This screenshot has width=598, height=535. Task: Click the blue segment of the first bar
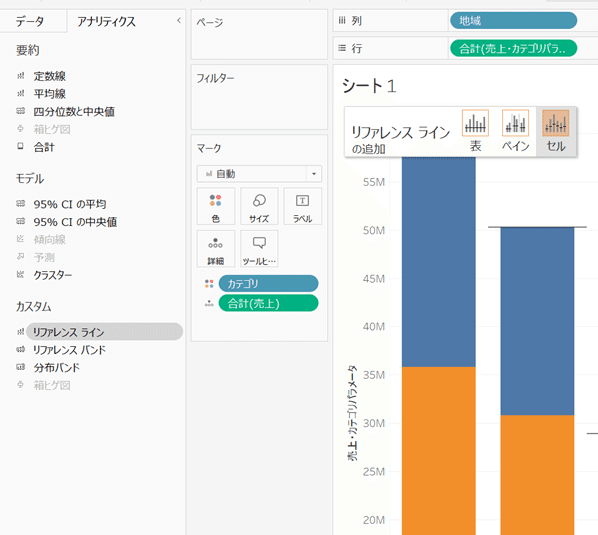pyautogui.click(x=439, y=262)
